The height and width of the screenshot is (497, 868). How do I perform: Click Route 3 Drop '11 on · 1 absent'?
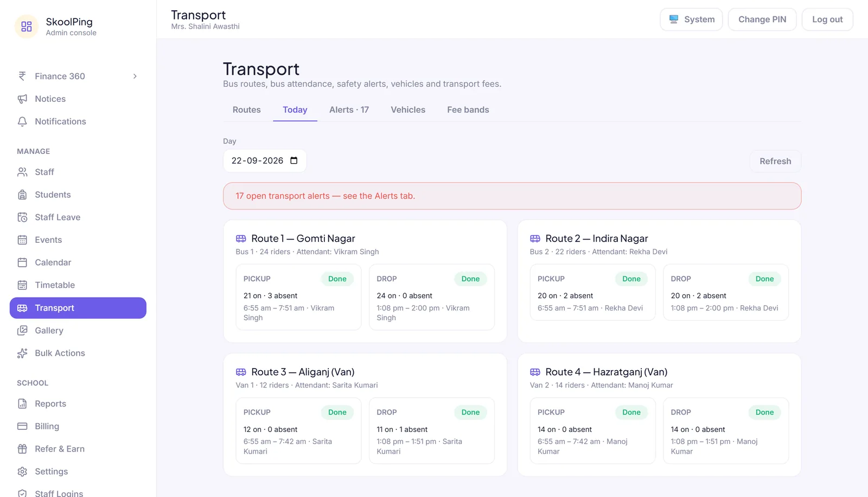[x=402, y=430]
